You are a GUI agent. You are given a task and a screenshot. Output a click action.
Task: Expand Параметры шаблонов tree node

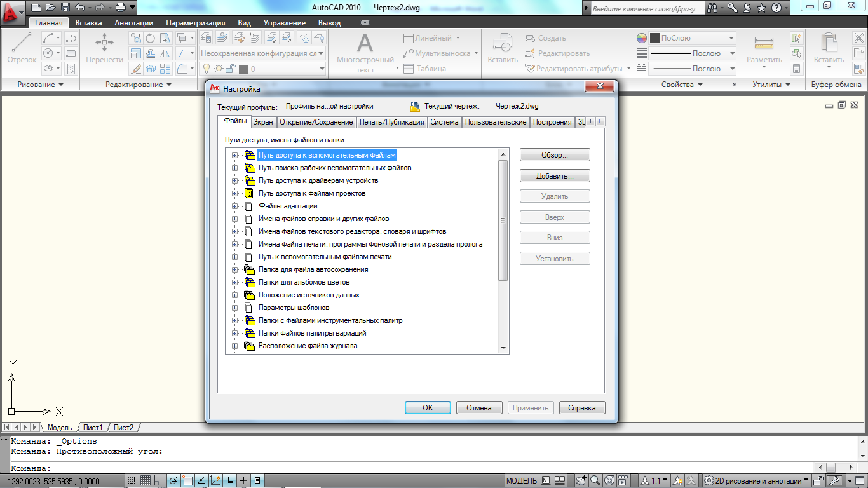pos(234,308)
